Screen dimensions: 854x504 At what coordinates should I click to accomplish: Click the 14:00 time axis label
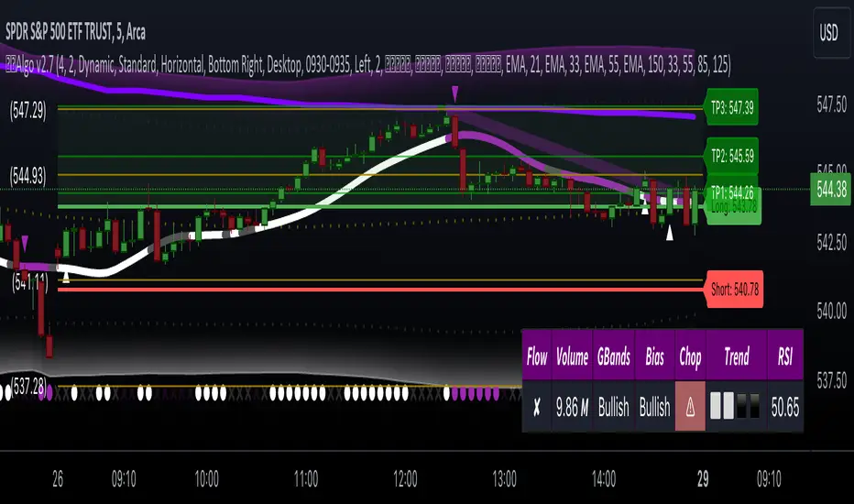click(x=604, y=479)
